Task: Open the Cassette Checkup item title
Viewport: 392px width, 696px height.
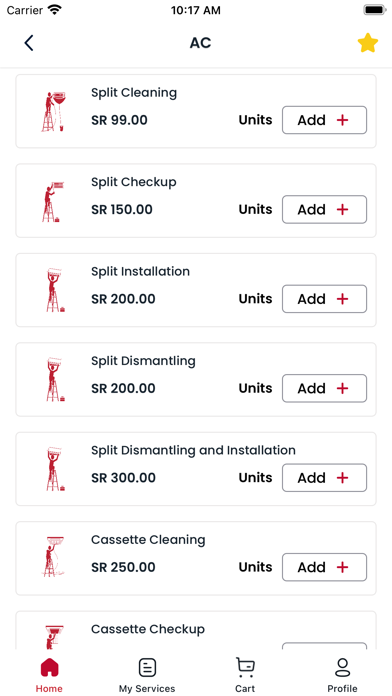Action: (x=148, y=629)
